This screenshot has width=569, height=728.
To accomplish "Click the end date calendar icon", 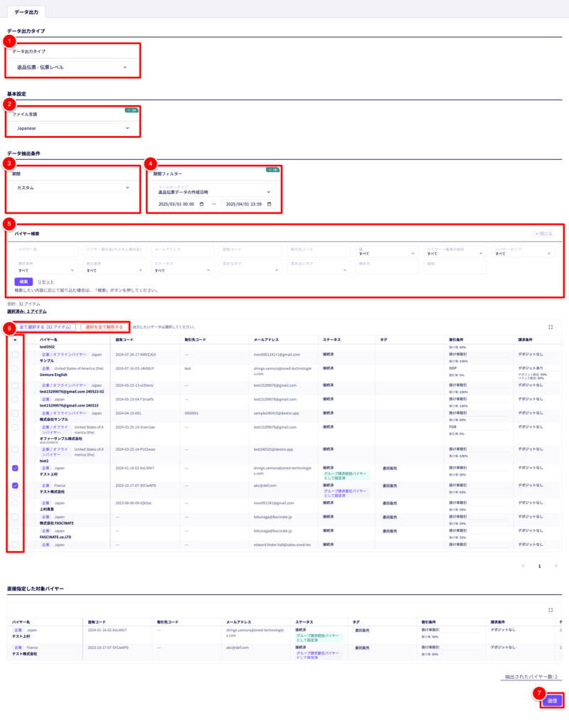I will point(269,204).
